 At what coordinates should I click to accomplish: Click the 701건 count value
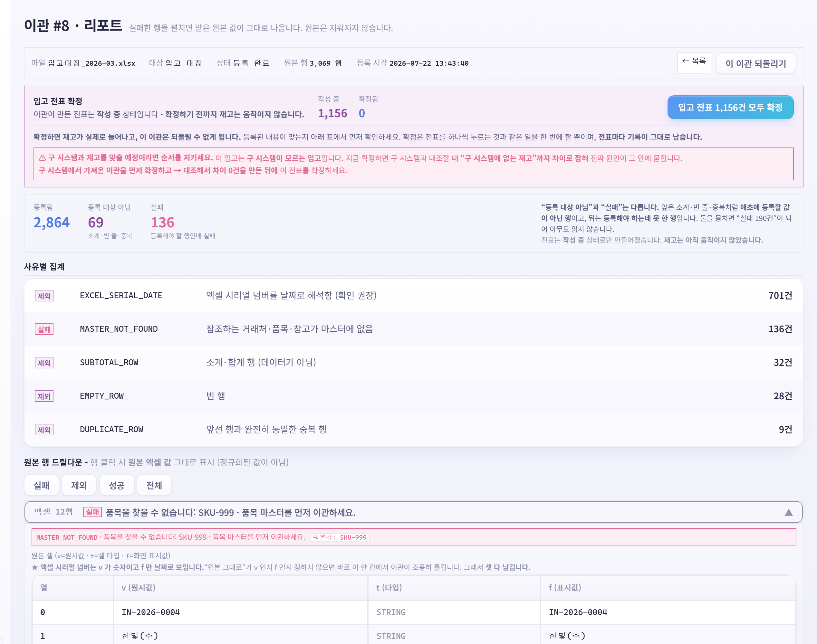point(780,296)
